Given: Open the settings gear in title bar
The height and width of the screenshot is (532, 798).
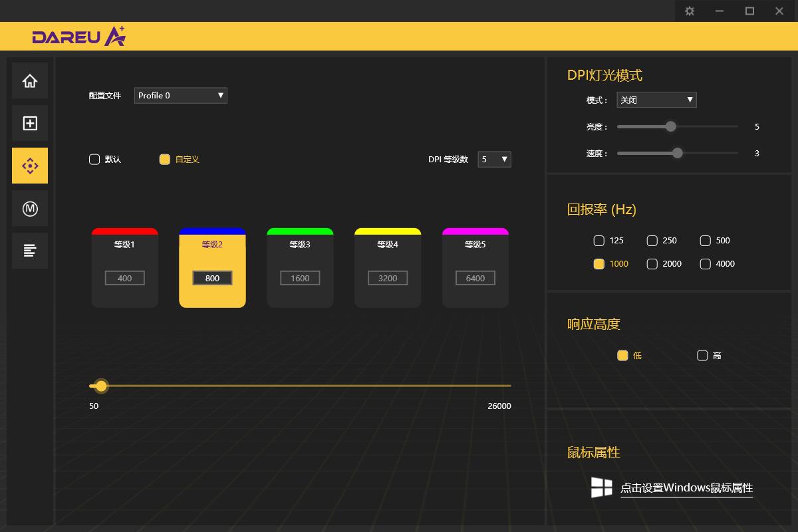Looking at the screenshot, I should coord(690,11).
